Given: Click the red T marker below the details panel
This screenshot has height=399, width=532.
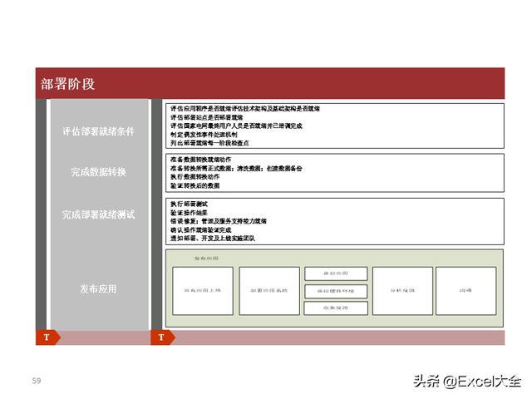Looking at the screenshot, I should coord(163,337).
